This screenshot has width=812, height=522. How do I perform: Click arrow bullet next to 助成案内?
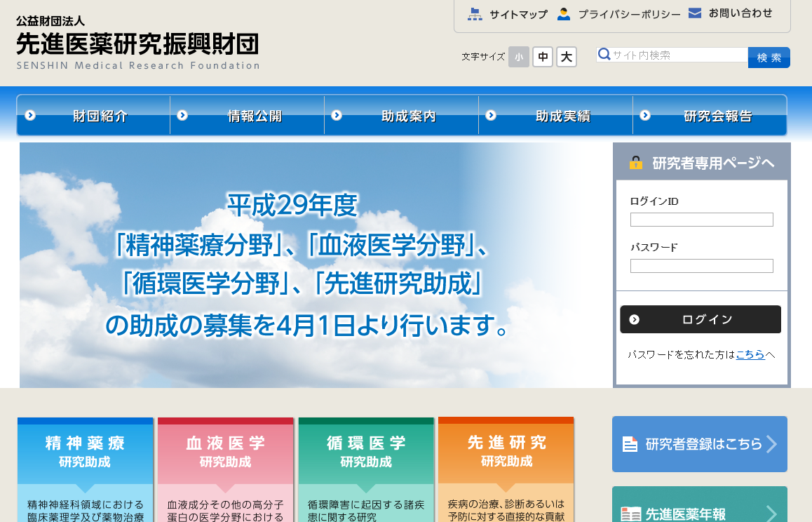[x=337, y=115]
